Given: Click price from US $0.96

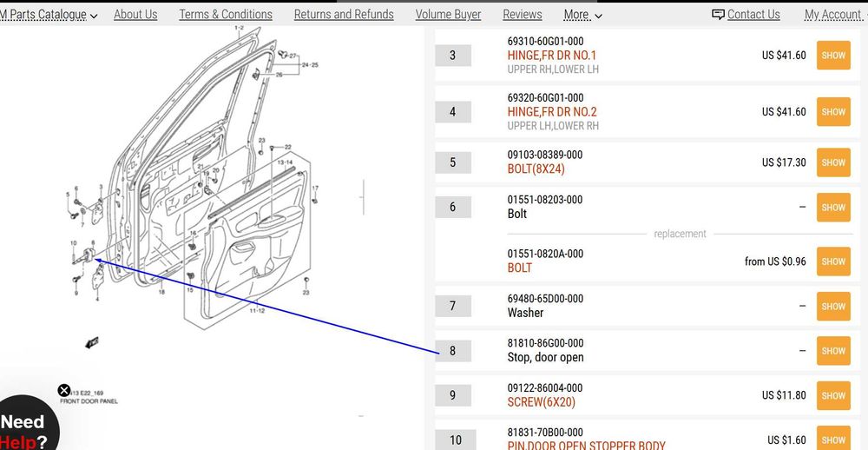Looking at the screenshot, I should point(775,261).
